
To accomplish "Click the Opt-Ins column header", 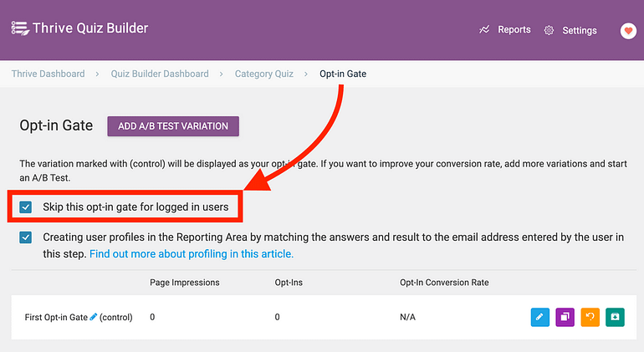I will (289, 283).
